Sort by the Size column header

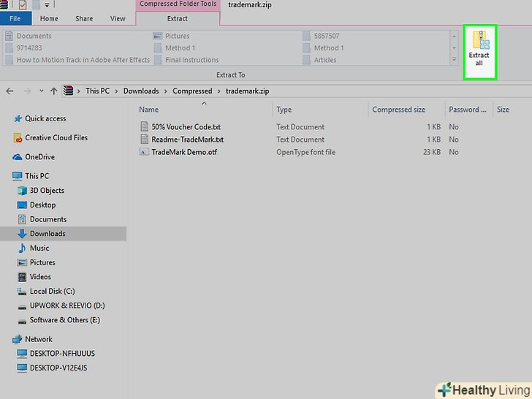(503, 110)
